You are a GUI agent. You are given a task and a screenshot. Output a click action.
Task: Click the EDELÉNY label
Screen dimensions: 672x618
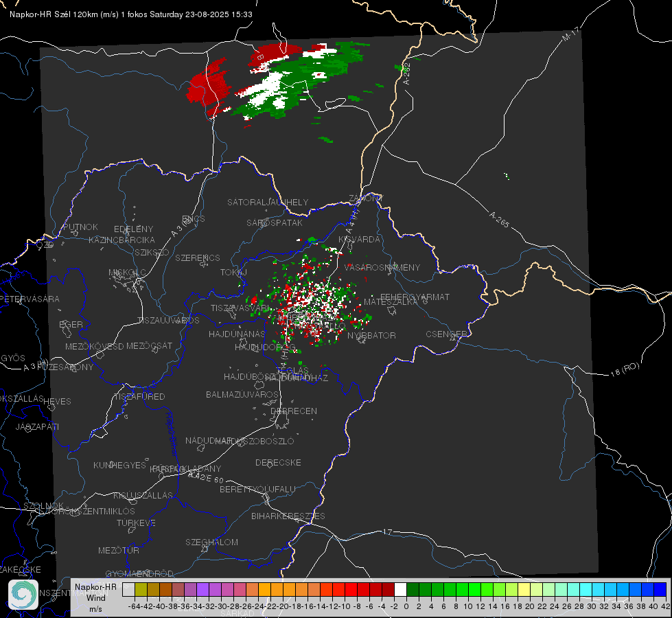coord(133,229)
